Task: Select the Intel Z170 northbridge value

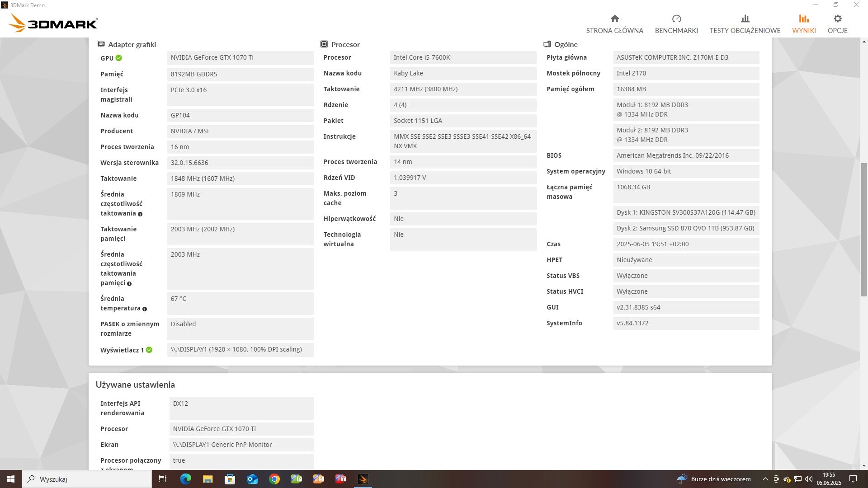Action: [x=686, y=73]
